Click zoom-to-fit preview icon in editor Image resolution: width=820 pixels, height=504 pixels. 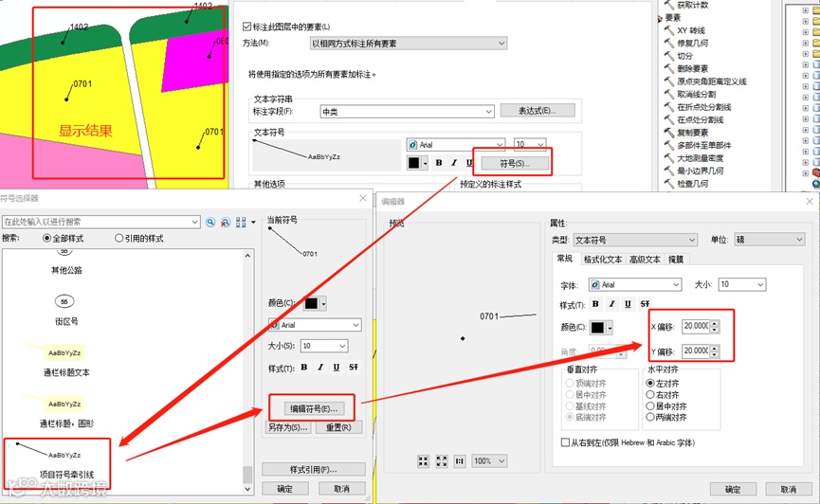click(423, 461)
